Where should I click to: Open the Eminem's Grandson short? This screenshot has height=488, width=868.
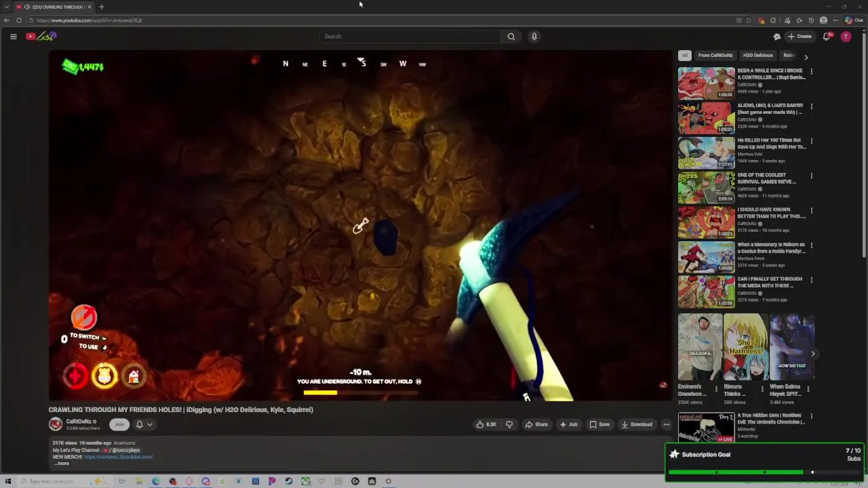(700, 347)
